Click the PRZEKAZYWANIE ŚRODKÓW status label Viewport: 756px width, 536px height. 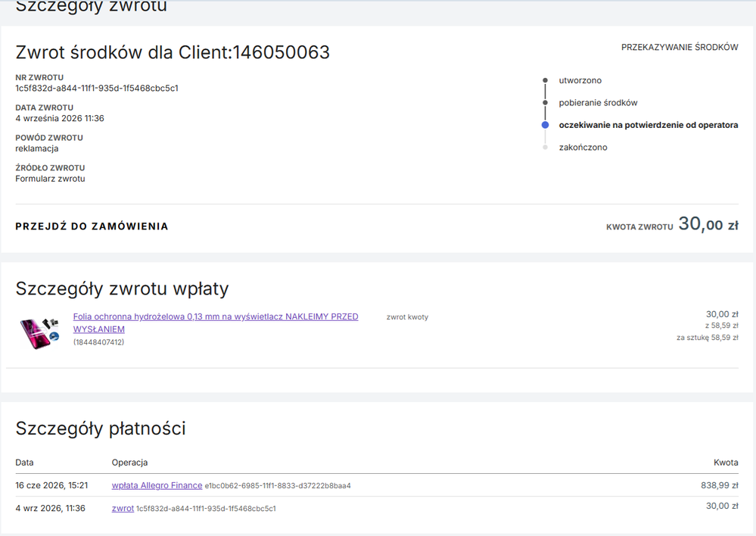pyautogui.click(x=680, y=47)
